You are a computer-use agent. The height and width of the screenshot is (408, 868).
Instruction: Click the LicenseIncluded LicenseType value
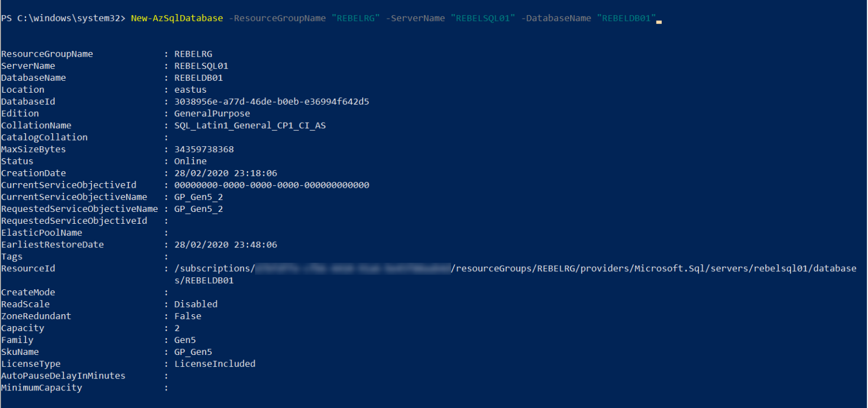pos(215,364)
